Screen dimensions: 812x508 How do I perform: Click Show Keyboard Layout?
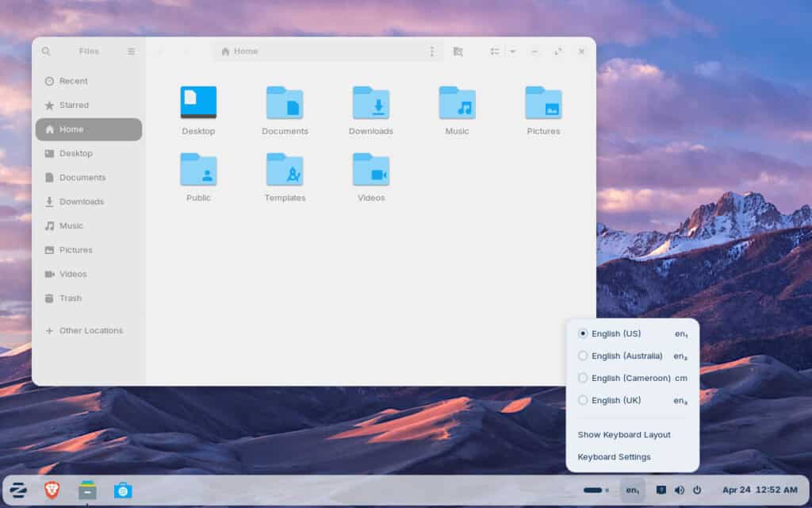click(624, 435)
